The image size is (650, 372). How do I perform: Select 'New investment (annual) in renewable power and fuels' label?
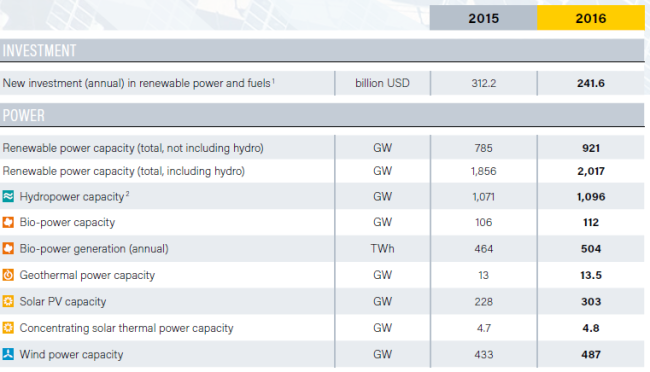[138, 83]
